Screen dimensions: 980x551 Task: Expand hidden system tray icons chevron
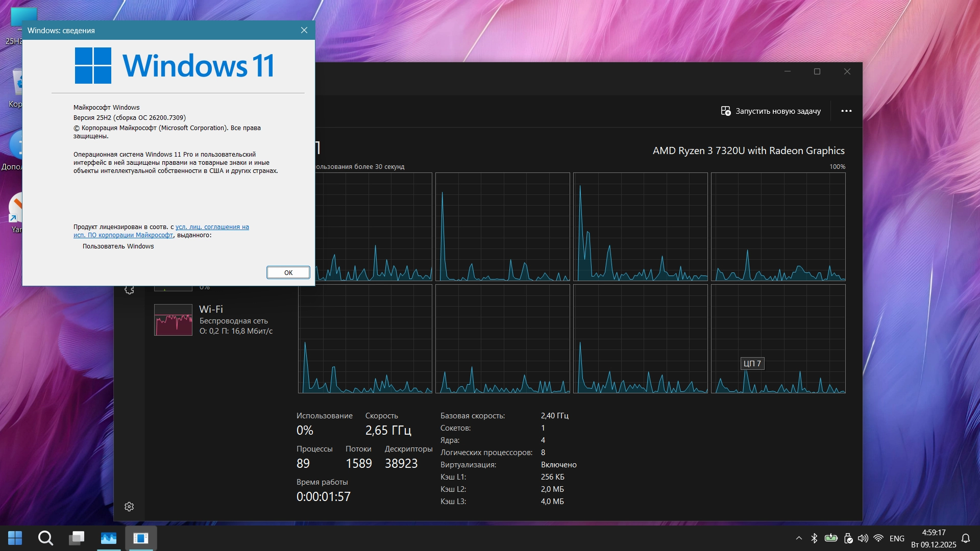click(x=799, y=538)
